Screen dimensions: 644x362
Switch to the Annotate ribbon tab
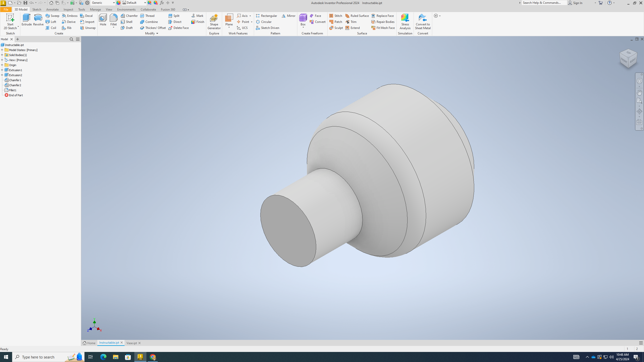pos(52,9)
